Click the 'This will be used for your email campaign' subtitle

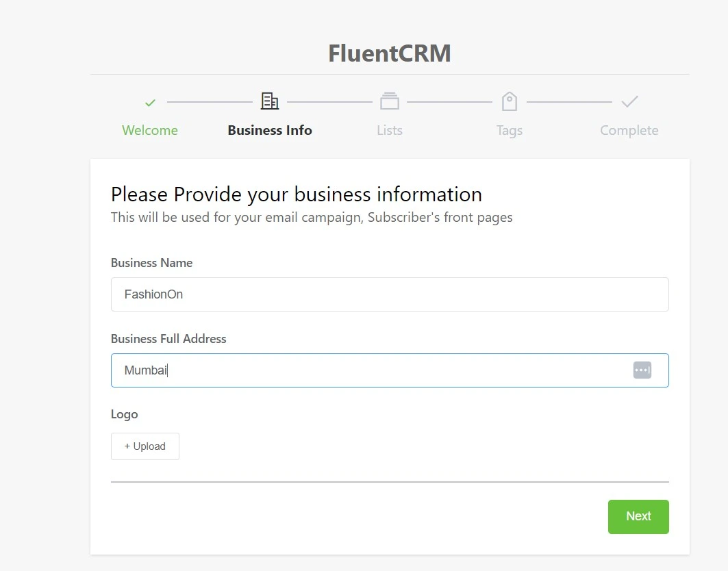pyautogui.click(x=312, y=218)
